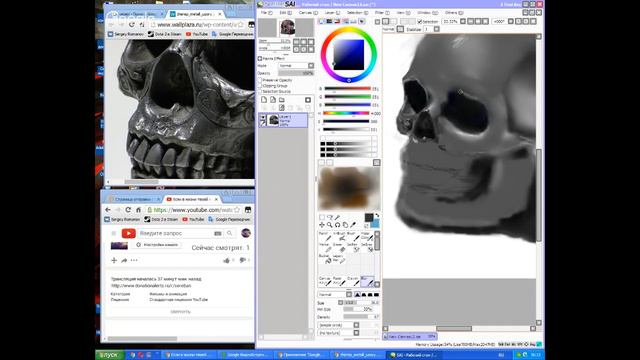This screenshot has height=360, width=640.
Task: Click the like thumbs-up on YouTube
Action: 227,260
